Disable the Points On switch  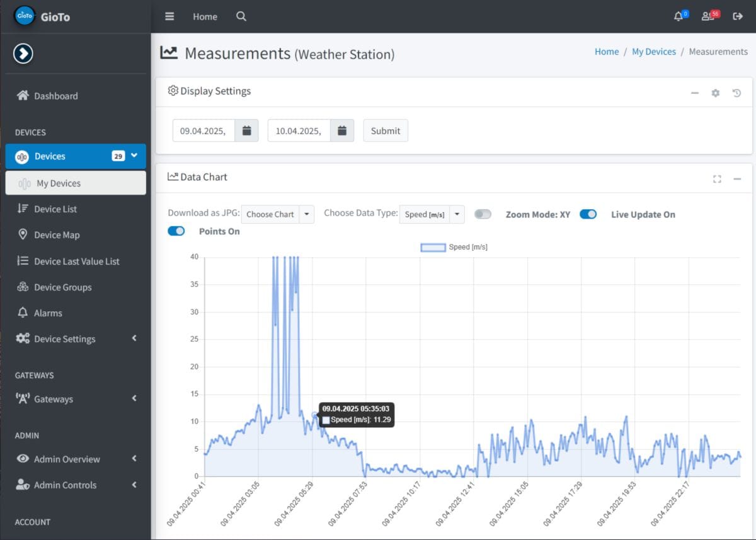(x=176, y=231)
